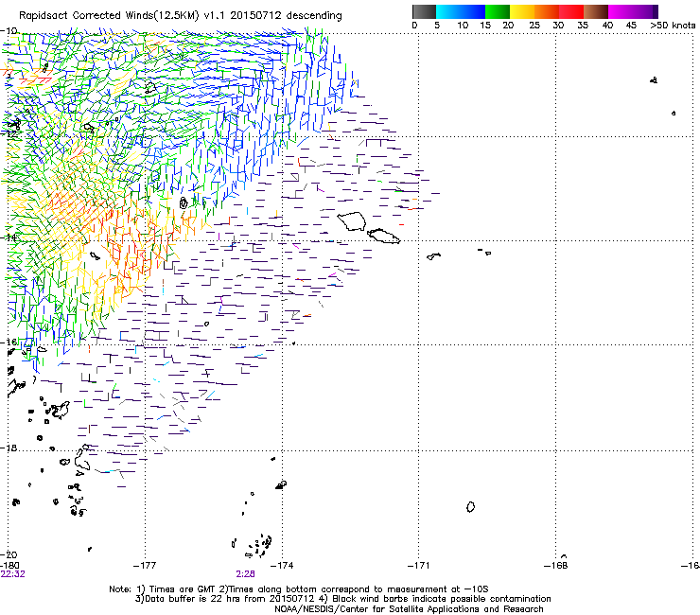Click the '-168' longitude axis label

coord(556,566)
